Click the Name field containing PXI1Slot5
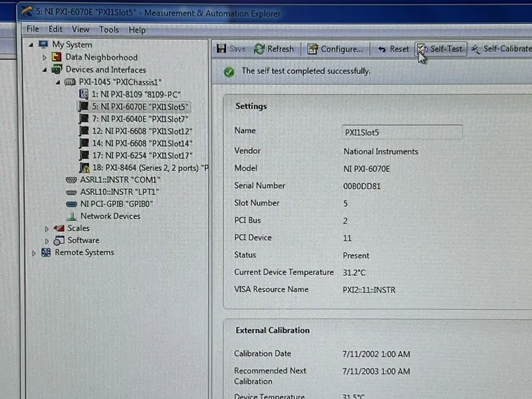The width and height of the screenshot is (532, 399). (402, 132)
